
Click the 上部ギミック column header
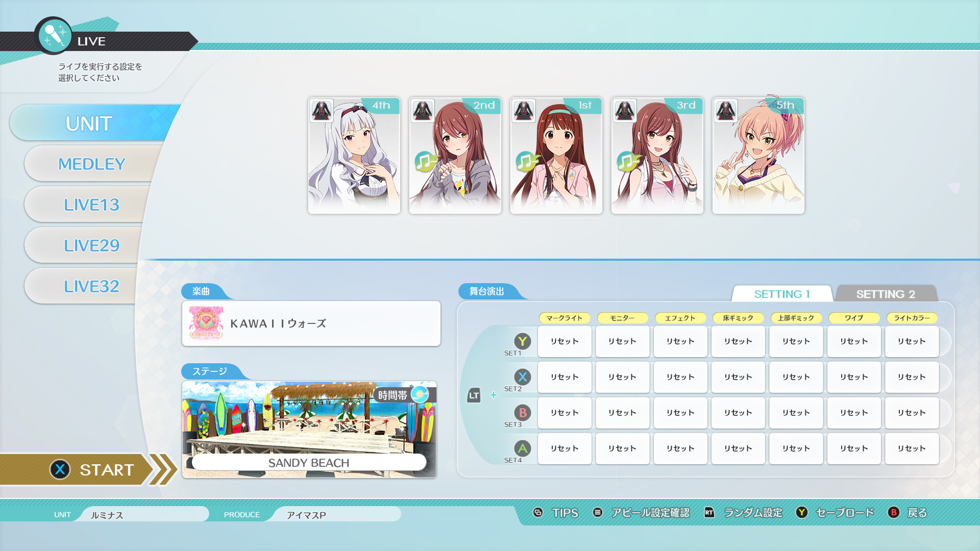(x=796, y=318)
